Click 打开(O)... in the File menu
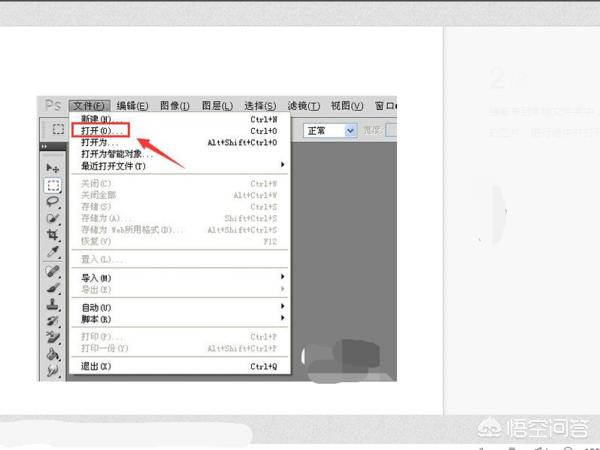This screenshot has height=450, width=600. coord(102,131)
